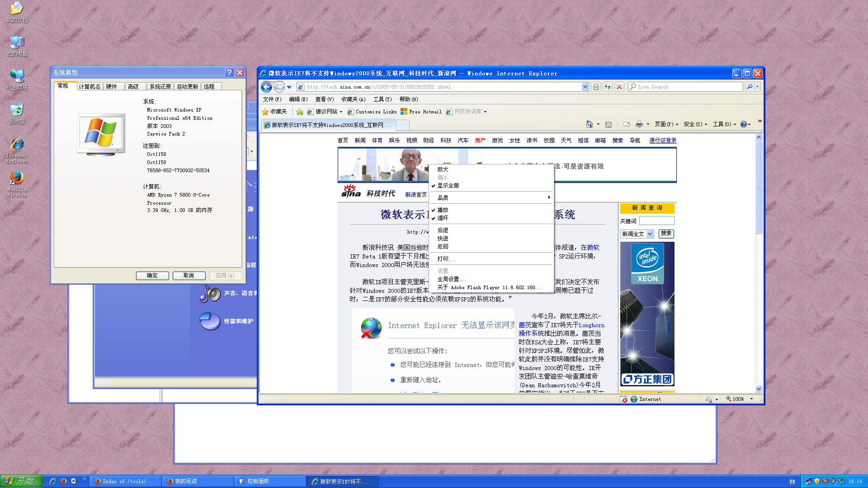Toggle 循环 in the Flash context menu
This screenshot has height=488, width=868.
tap(491, 218)
